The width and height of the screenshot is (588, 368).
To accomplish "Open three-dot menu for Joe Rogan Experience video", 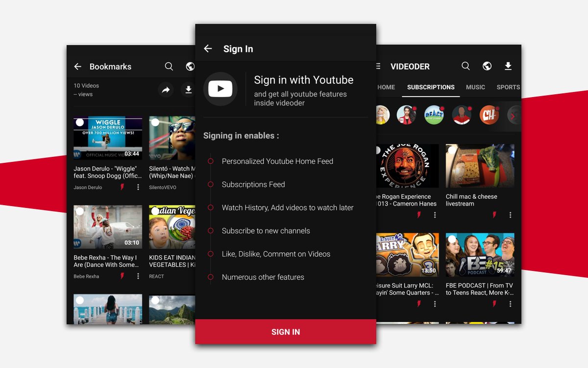I will (435, 215).
